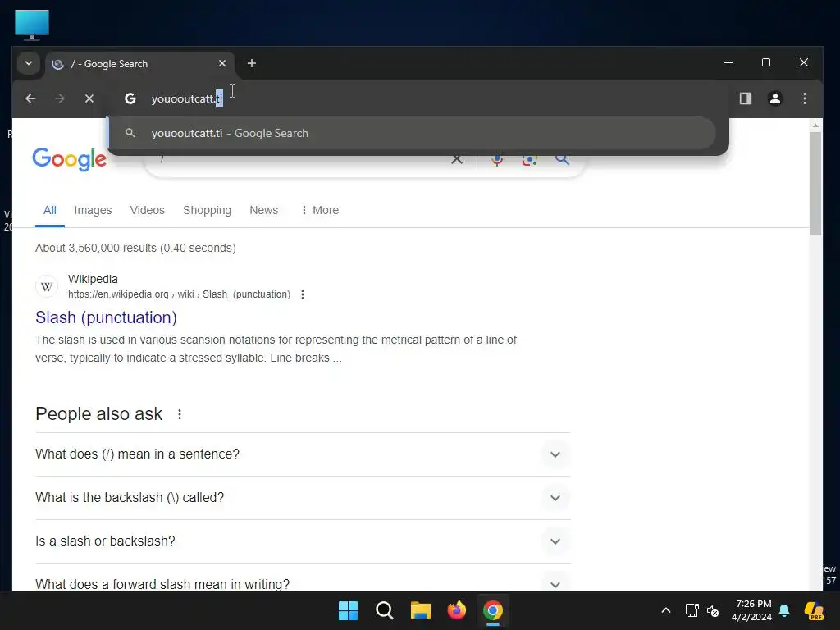The width and height of the screenshot is (840, 630).
Task: Close the Google Search tab
Action: (222, 63)
